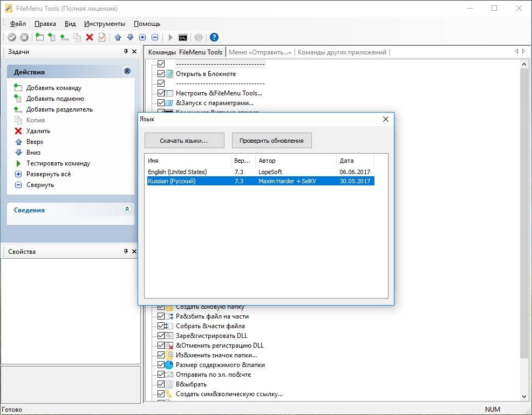Click the pie chart icon of Размер содержимого &папки
The image size is (532, 415).
coord(169,365)
